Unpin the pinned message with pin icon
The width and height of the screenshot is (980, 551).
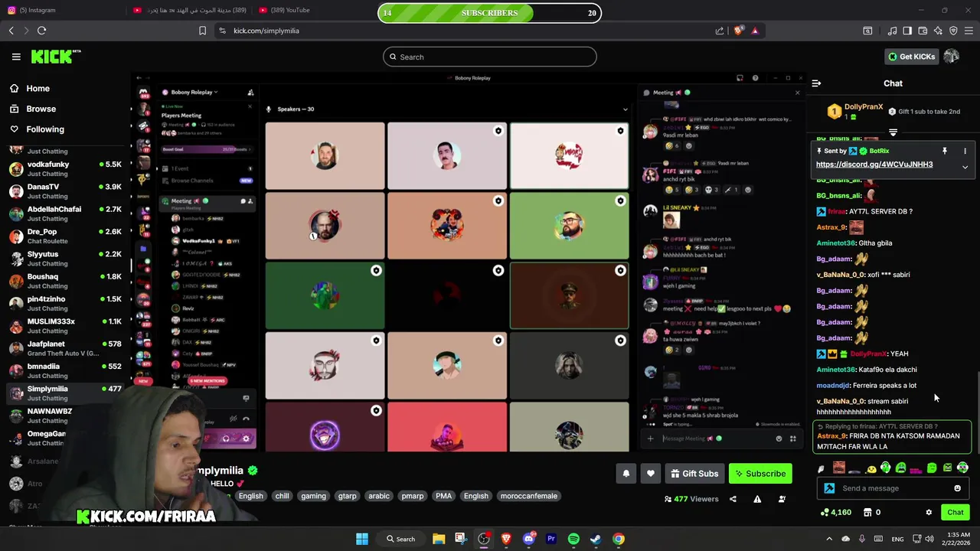click(x=945, y=151)
